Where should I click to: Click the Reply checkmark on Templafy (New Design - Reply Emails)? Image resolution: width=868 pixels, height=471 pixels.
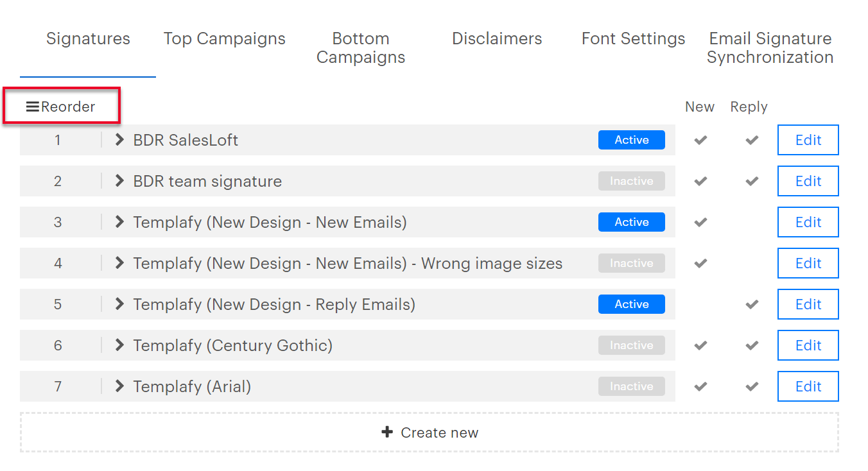pyautogui.click(x=750, y=304)
